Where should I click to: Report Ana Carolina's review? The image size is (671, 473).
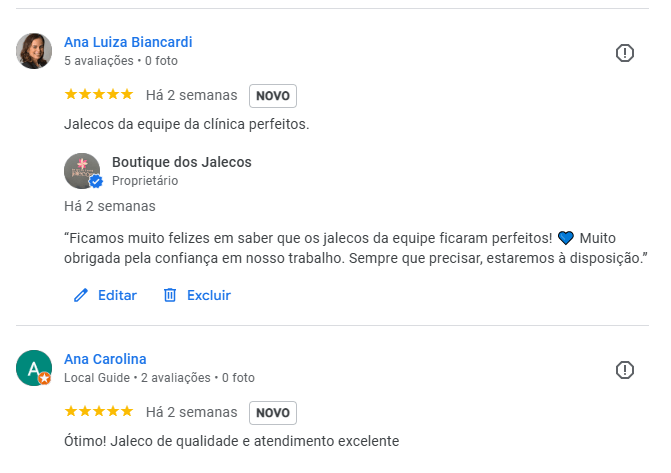[625, 370]
